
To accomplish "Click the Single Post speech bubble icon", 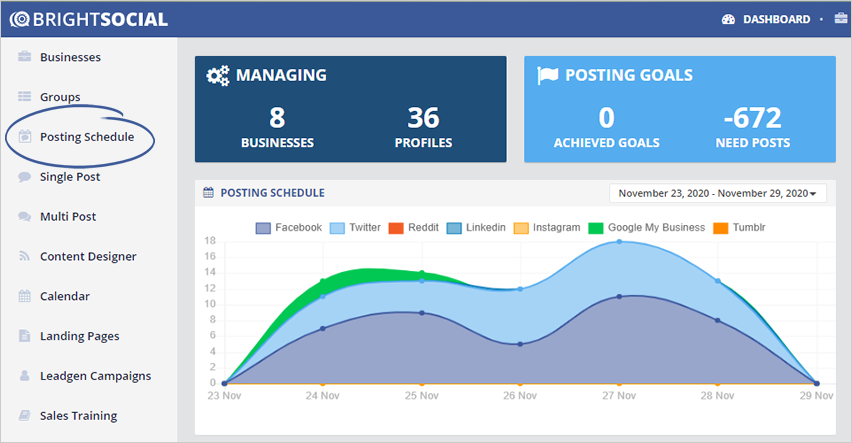I will (x=25, y=177).
